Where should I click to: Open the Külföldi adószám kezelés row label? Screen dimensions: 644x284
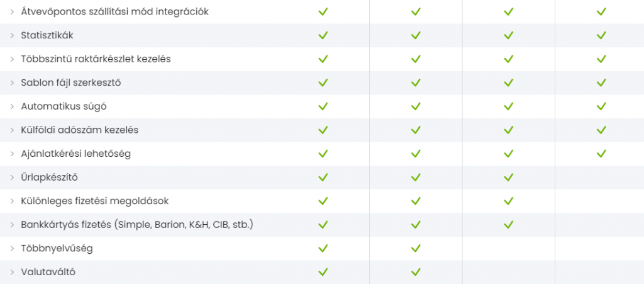79,130
